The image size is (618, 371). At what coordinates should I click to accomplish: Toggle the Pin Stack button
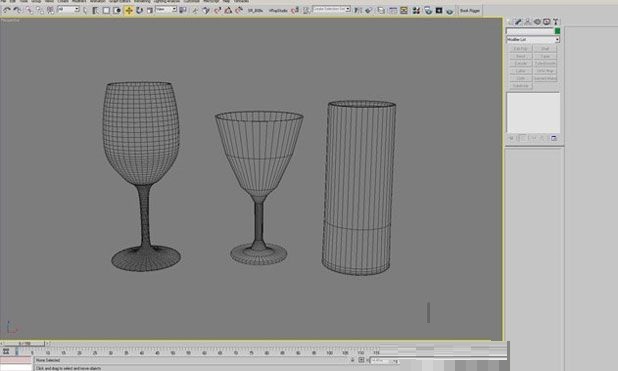click(511, 138)
